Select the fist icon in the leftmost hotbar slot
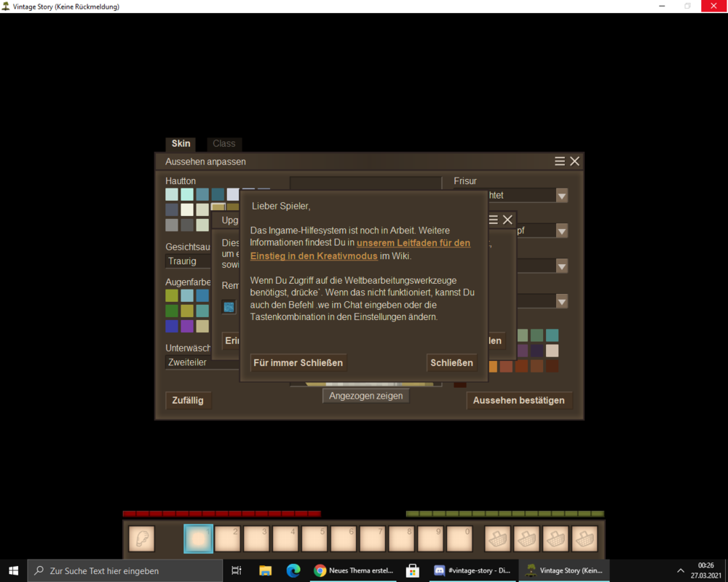This screenshot has height=582, width=728. pyautogui.click(x=141, y=538)
